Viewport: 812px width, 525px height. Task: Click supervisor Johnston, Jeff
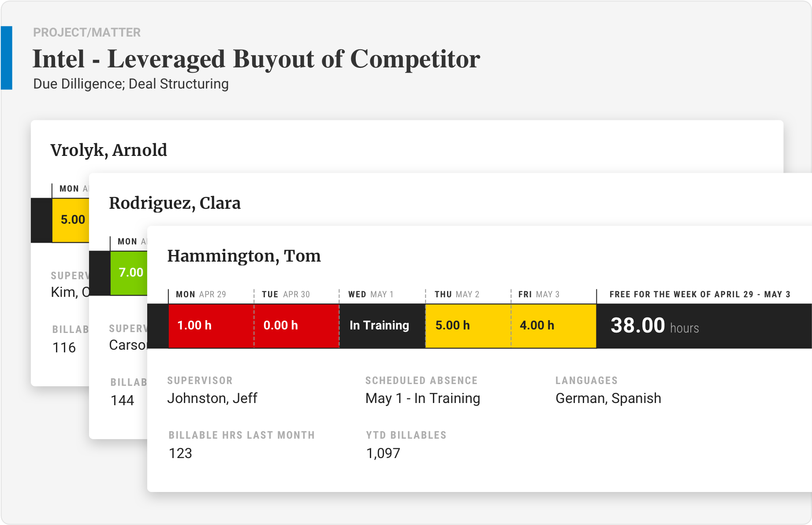[212, 398]
